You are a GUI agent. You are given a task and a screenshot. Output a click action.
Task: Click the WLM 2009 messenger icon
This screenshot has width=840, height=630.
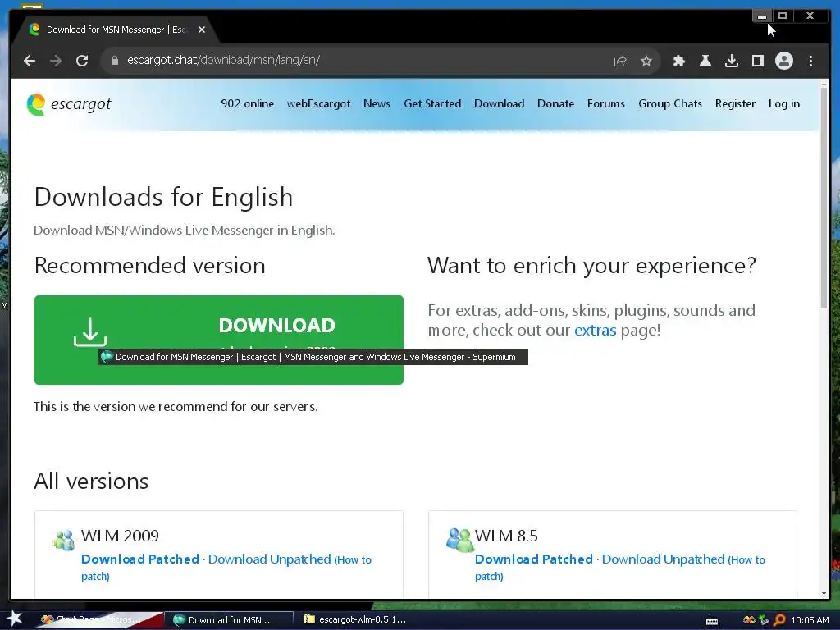click(64, 540)
